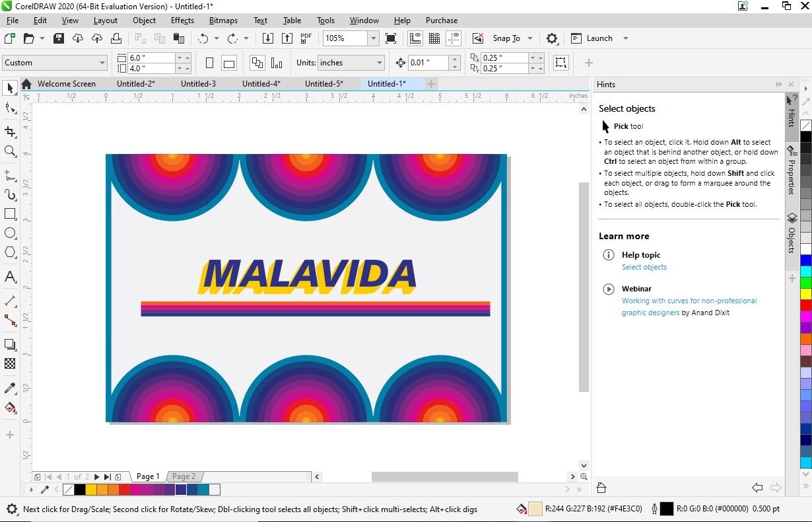Select the Parallel Dimension tool
The width and height of the screenshot is (812, 522).
click(x=10, y=301)
